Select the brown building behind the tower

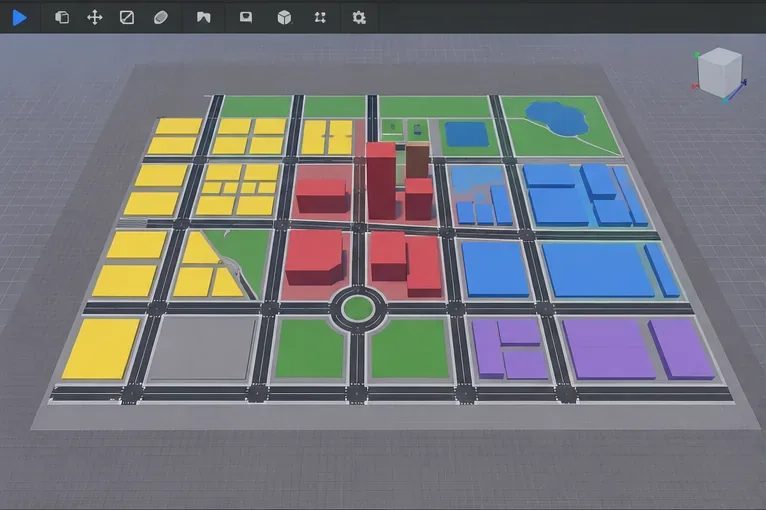418,161
